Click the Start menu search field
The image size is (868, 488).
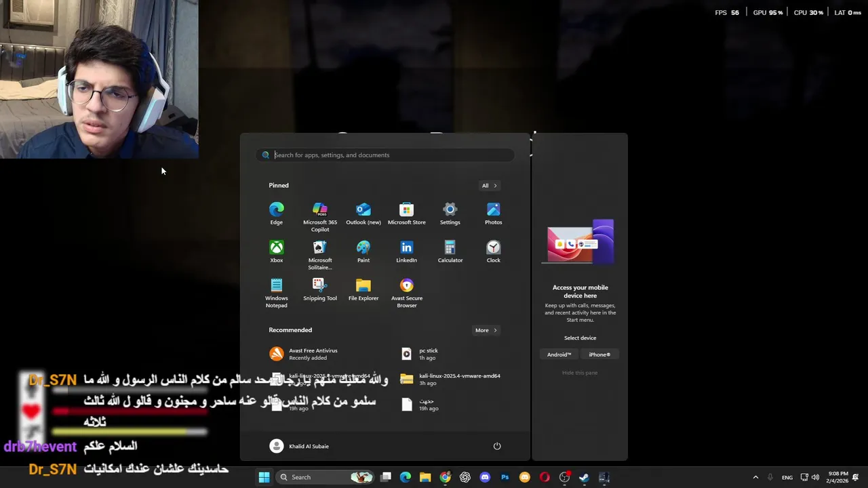point(385,155)
